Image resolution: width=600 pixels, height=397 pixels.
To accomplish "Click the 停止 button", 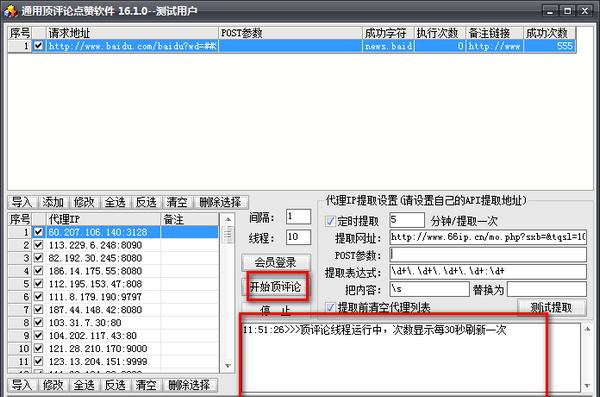I will tap(276, 309).
